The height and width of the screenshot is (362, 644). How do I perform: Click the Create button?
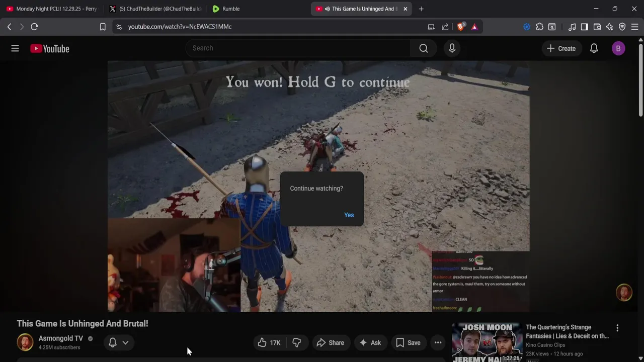click(561, 48)
